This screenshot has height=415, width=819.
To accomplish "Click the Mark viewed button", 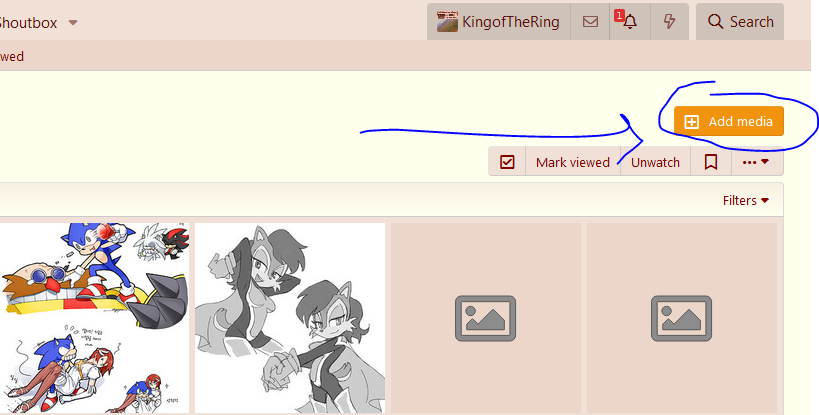I will [572, 162].
